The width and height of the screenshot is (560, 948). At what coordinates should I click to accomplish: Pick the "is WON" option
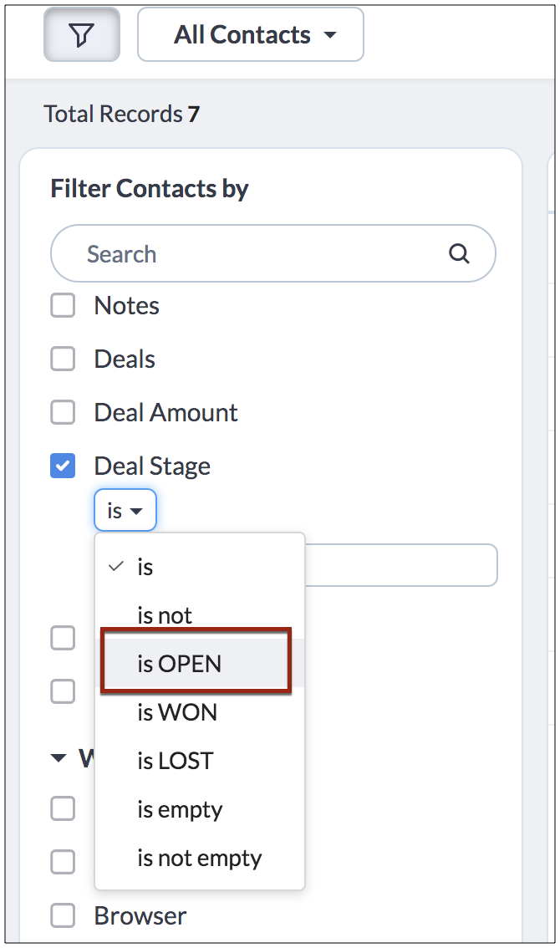[177, 713]
